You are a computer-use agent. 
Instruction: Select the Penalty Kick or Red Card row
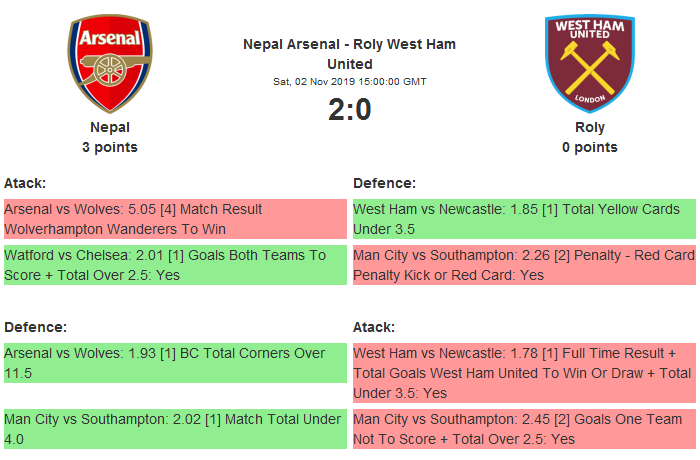click(x=523, y=265)
